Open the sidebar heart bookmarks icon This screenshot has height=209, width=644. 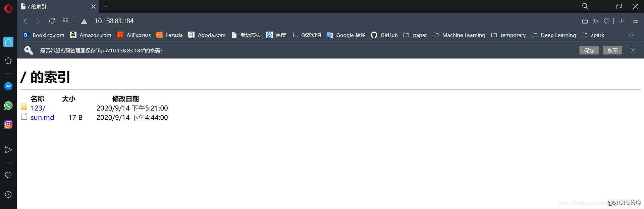pos(8,175)
